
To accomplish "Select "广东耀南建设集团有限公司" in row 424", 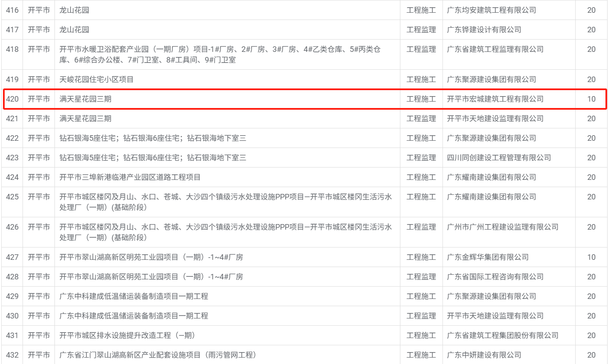I will pos(491,177).
